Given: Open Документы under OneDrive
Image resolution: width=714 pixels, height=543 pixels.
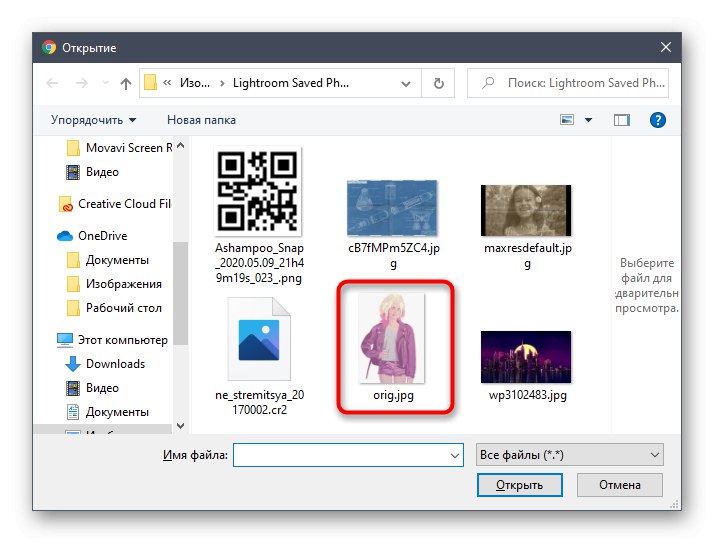Looking at the screenshot, I should pyautogui.click(x=108, y=260).
